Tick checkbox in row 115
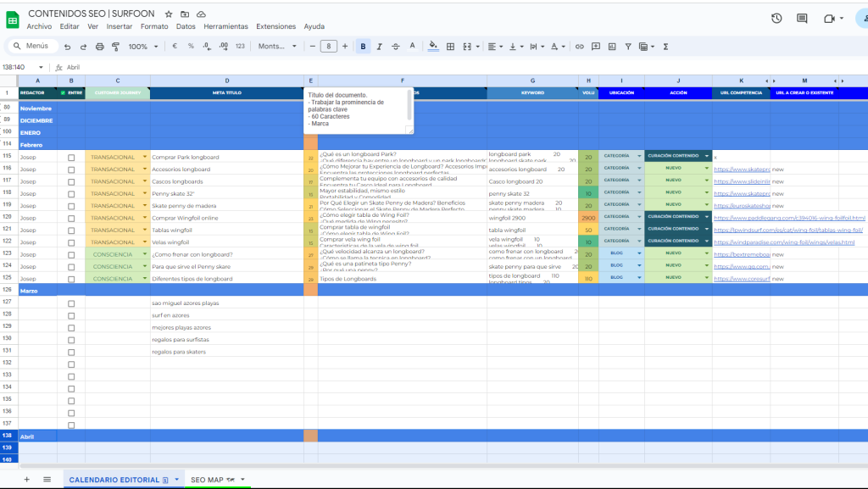 [x=71, y=158]
